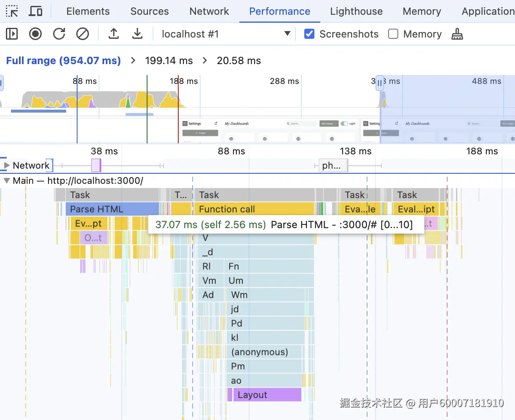Select the Fn flame entry
The width and height of the screenshot is (515, 420).
pos(269,267)
